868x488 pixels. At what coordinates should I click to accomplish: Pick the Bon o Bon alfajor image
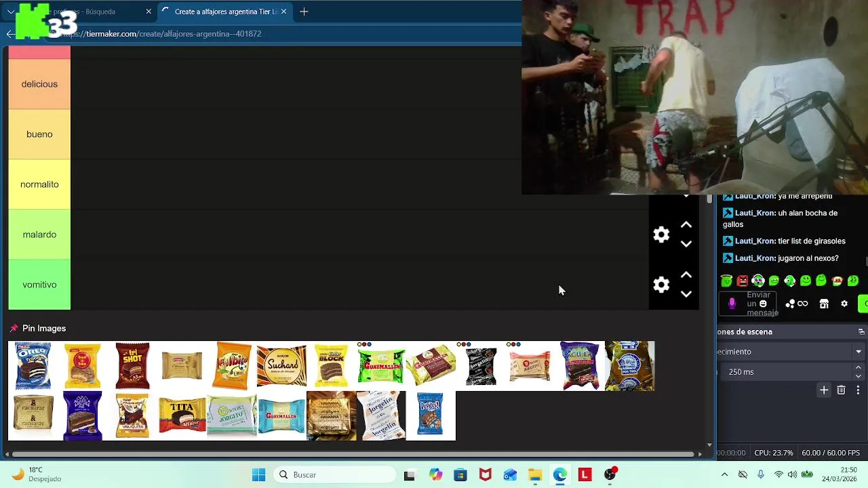83,366
